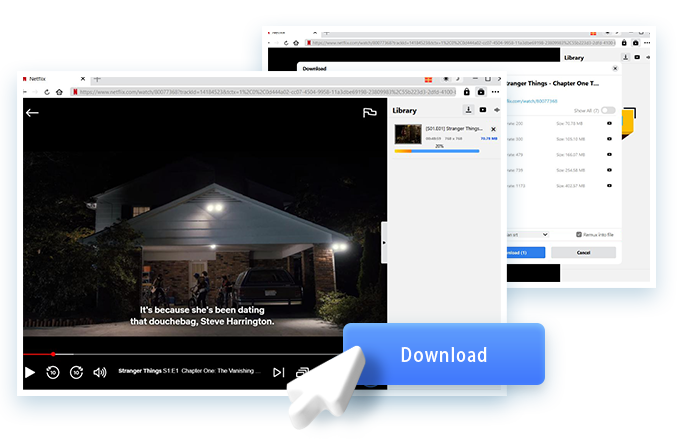Skip forward 10 seconds in the player
The height and width of the screenshot is (439, 686).
point(77,372)
